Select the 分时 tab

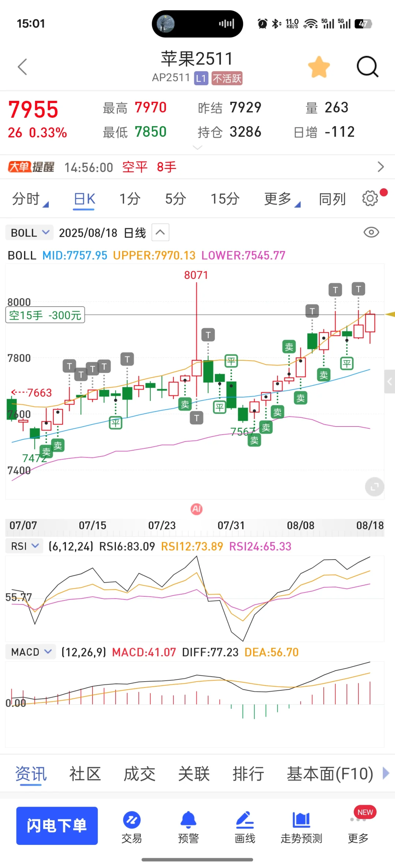point(30,199)
